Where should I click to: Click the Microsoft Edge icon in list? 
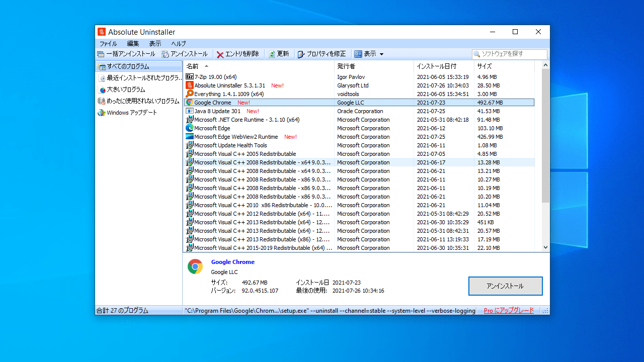tap(190, 128)
